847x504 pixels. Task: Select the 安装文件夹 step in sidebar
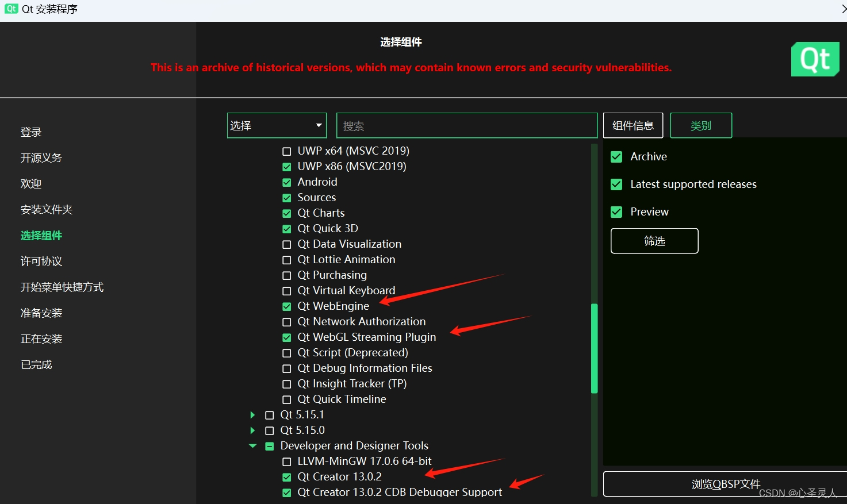click(x=47, y=210)
